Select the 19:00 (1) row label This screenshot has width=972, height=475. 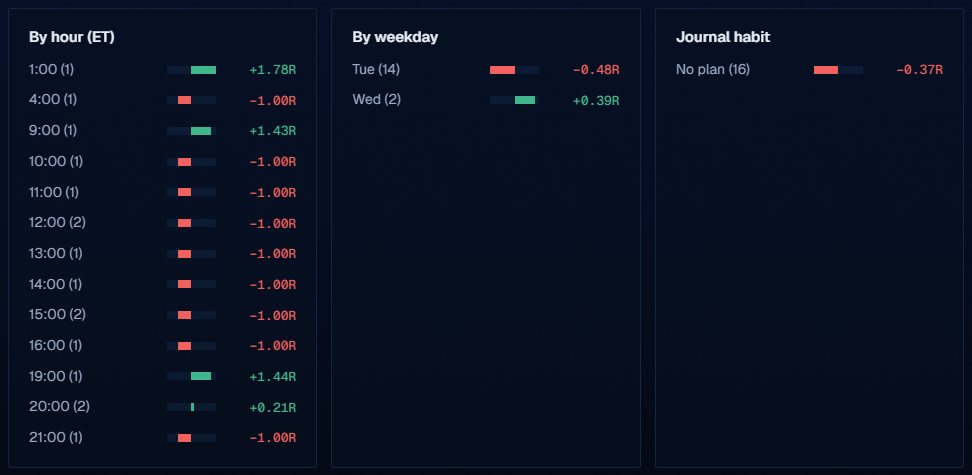[x=56, y=376]
